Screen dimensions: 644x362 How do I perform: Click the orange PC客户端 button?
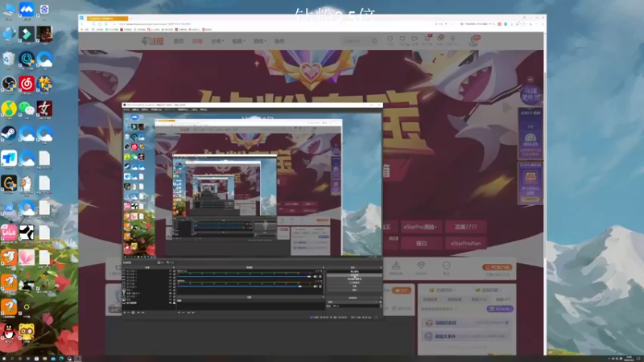click(497, 267)
